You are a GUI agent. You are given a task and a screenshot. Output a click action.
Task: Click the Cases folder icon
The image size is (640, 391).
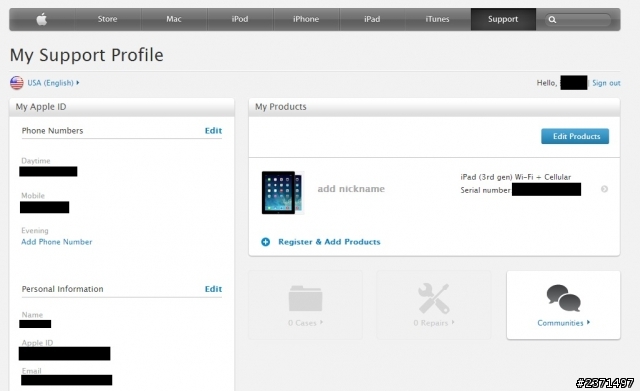tap(305, 298)
